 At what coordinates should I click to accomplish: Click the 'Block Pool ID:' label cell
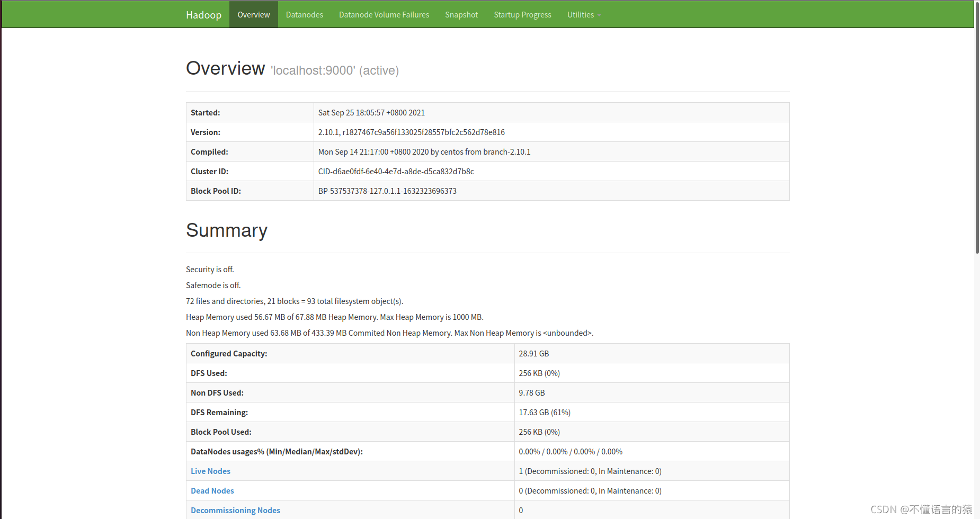pos(250,191)
